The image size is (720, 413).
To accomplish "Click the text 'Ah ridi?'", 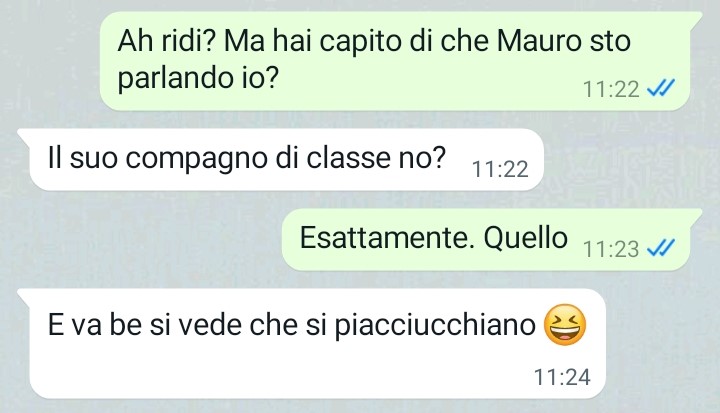I will pos(167,41).
